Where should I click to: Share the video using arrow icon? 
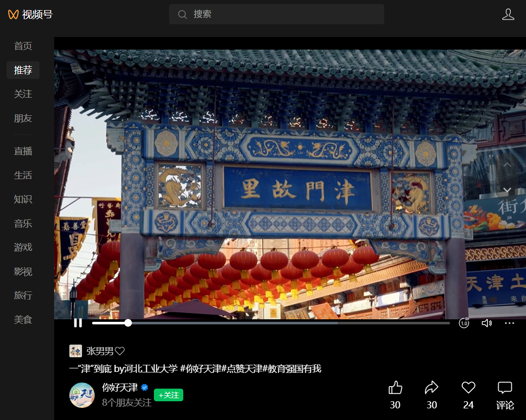pyautogui.click(x=431, y=388)
